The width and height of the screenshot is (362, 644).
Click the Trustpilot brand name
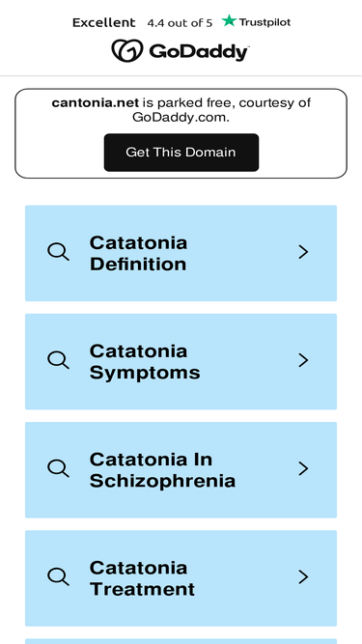click(x=265, y=22)
